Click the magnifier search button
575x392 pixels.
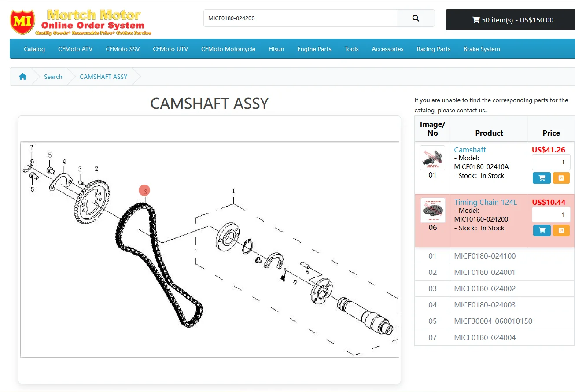pos(416,18)
